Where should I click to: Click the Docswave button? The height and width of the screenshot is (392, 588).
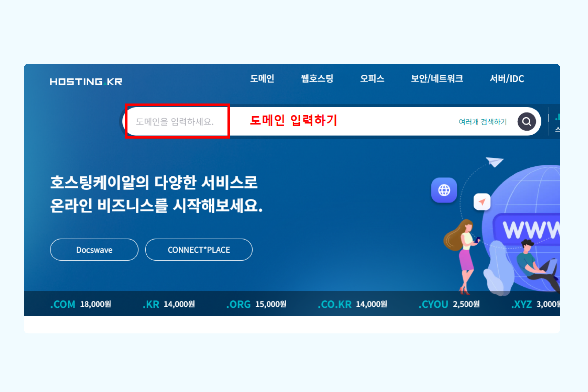click(x=94, y=250)
